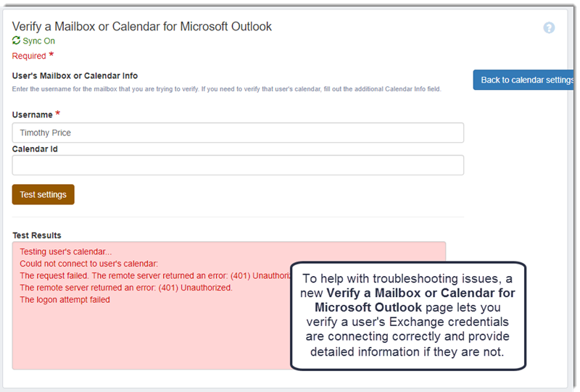The width and height of the screenshot is (580, 392).
Task: Click the Calendar Id label
Action: click(x=35, y=149)
